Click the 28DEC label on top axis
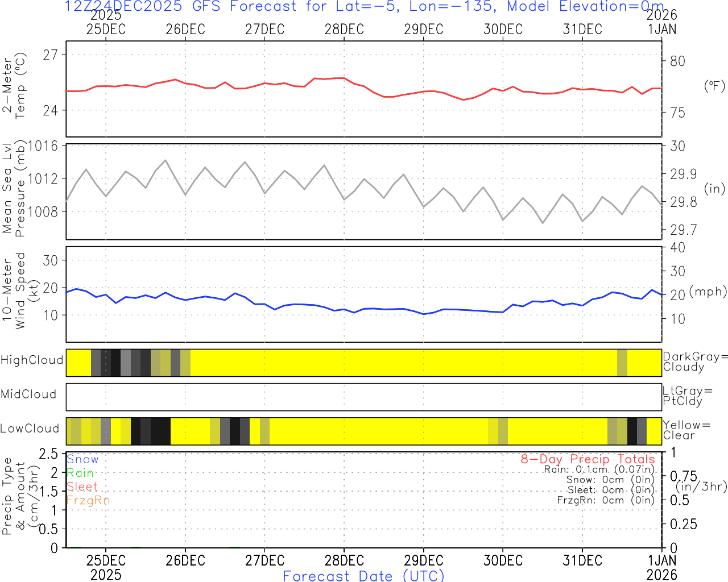 pyautogui.click(x=344, y=30)
